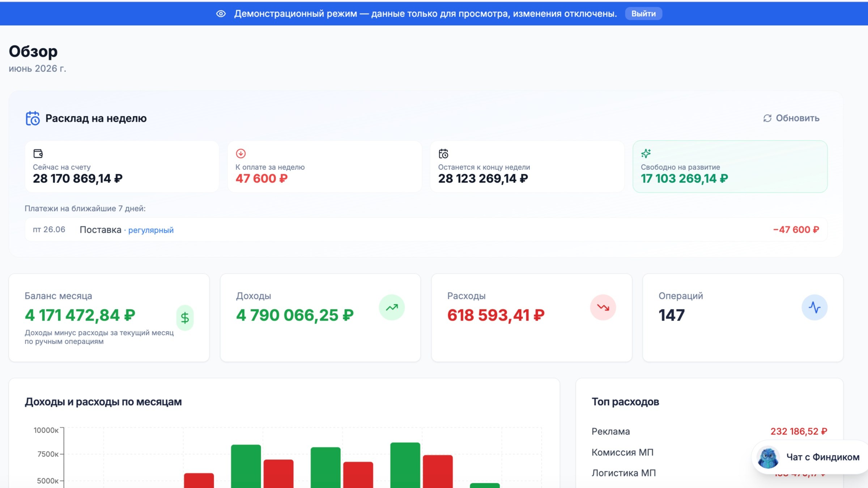Click the calendar icon above Останется к концу недели

pos(443,154)
